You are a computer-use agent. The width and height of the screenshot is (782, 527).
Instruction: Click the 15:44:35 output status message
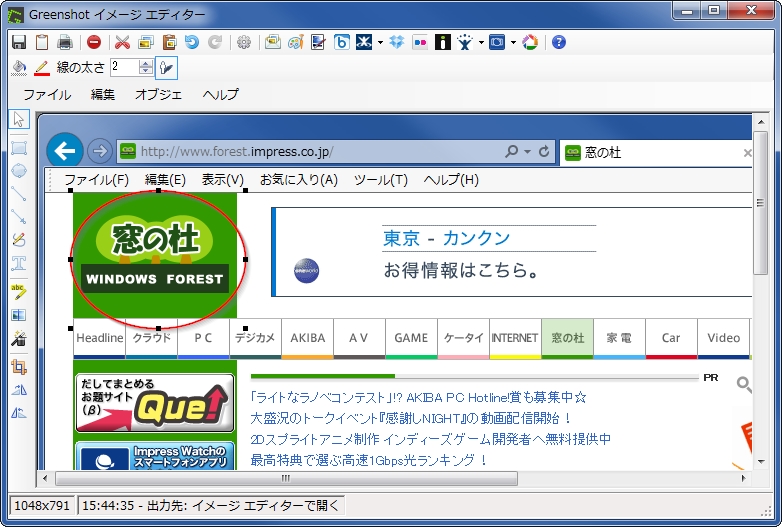210,506
